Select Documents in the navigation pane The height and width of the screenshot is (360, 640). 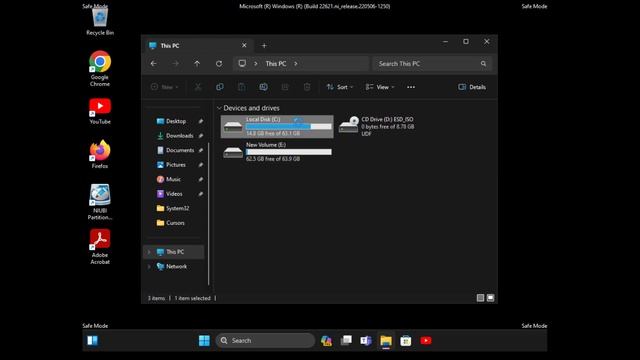(180, 150)
